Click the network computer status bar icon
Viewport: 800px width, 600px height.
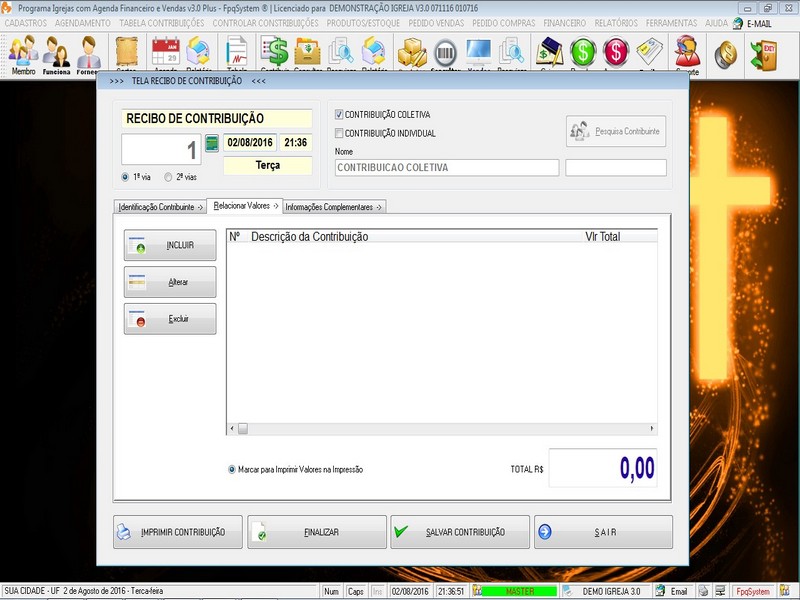point(720,591)
